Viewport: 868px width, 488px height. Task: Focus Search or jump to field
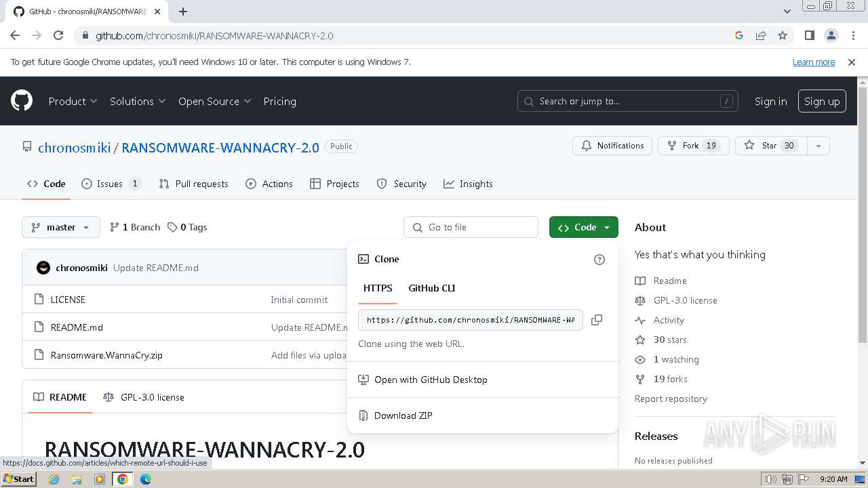(628, 101)
